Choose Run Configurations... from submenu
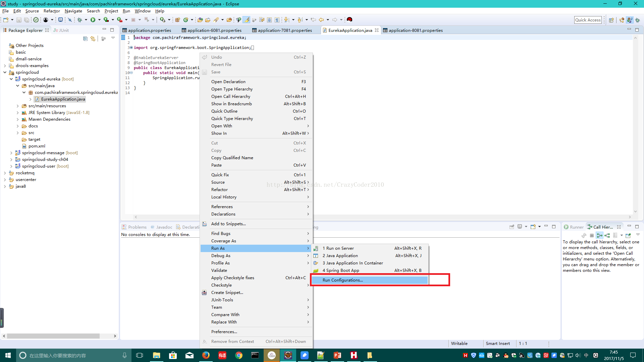Viewport: 644px width, 362px height. click(x=370, y=280)
